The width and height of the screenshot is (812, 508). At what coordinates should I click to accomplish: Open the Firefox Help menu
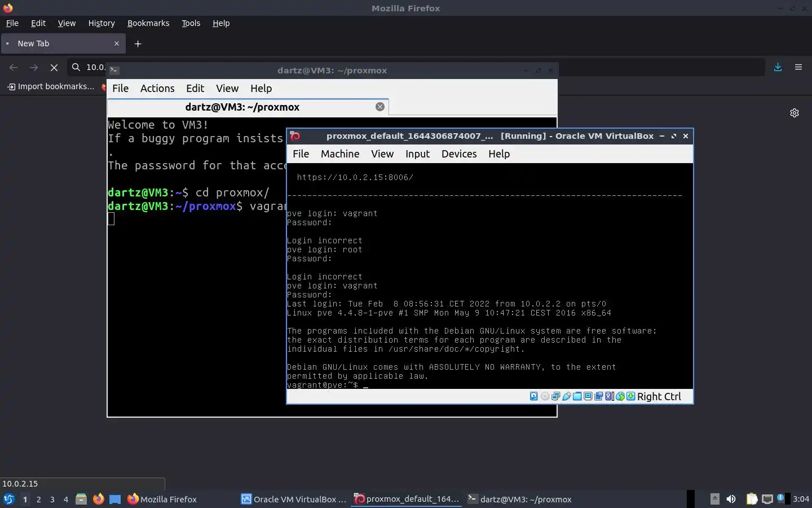point(221,23)
